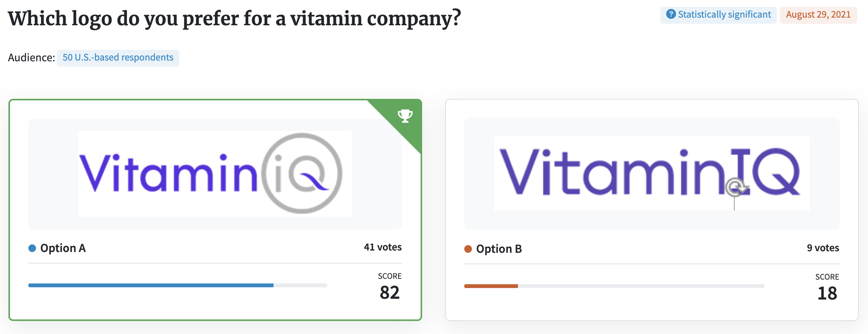Click the 41 votes count on Option A
Viewport: 868px width, 334px height.
tap(383, 247)
